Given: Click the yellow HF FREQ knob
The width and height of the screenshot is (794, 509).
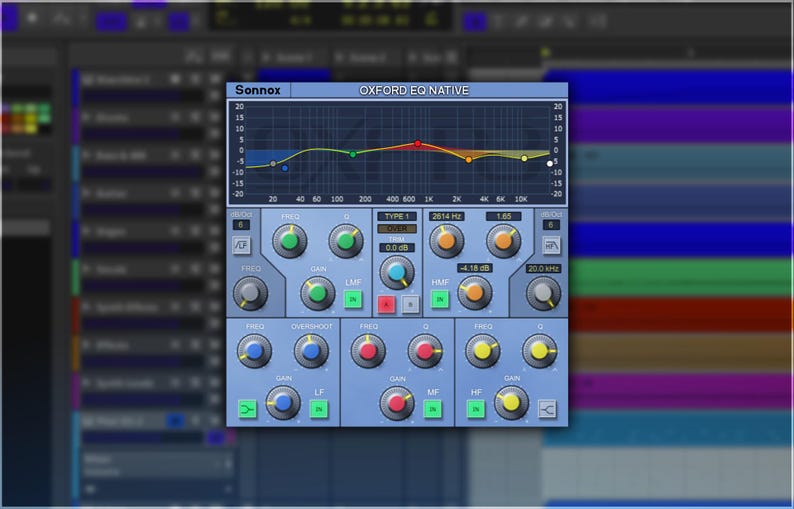Looking at the screenshot, I should pyautogui.click(x=482, y=350).
